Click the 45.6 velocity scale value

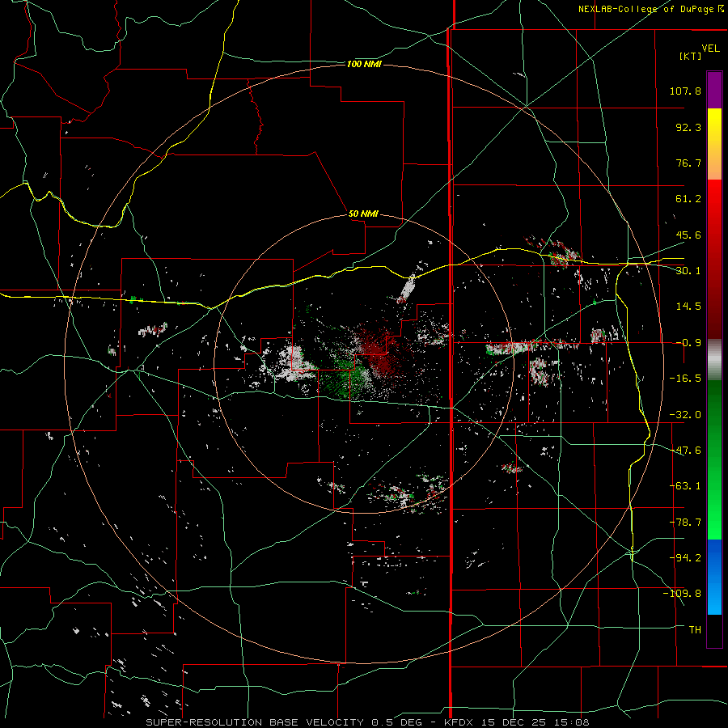[688, 235]
